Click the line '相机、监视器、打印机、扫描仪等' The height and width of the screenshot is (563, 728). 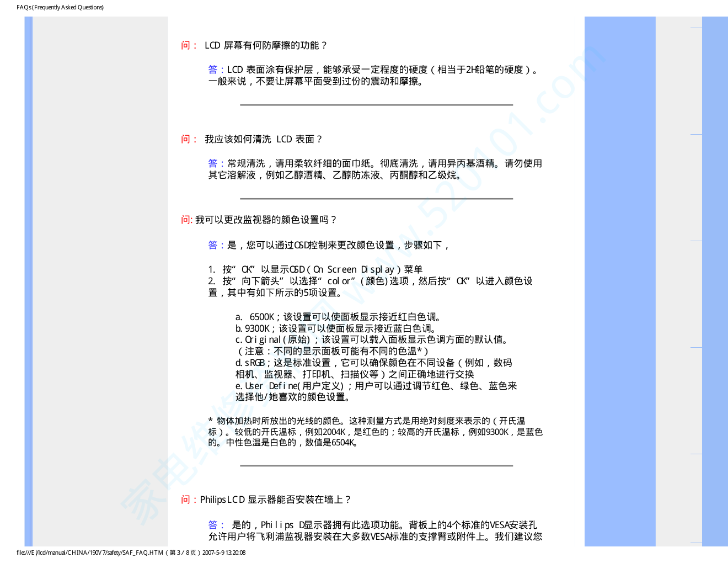pos(355,374)
